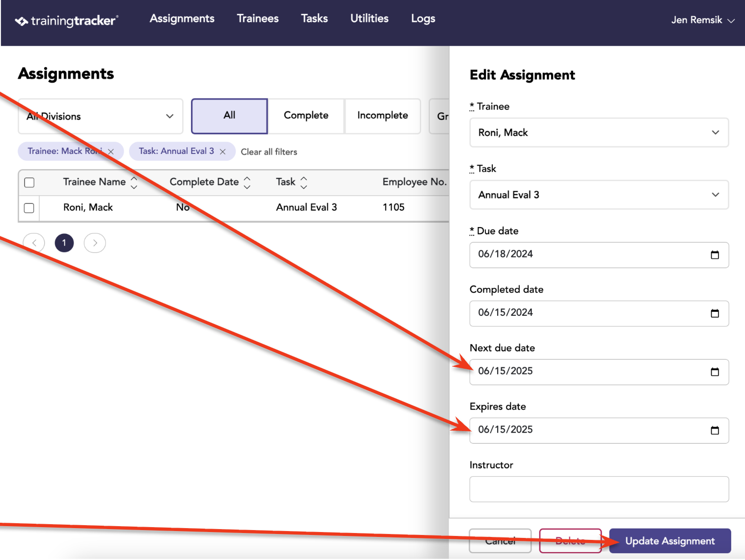Go to previous page arrow

point(34,243)
